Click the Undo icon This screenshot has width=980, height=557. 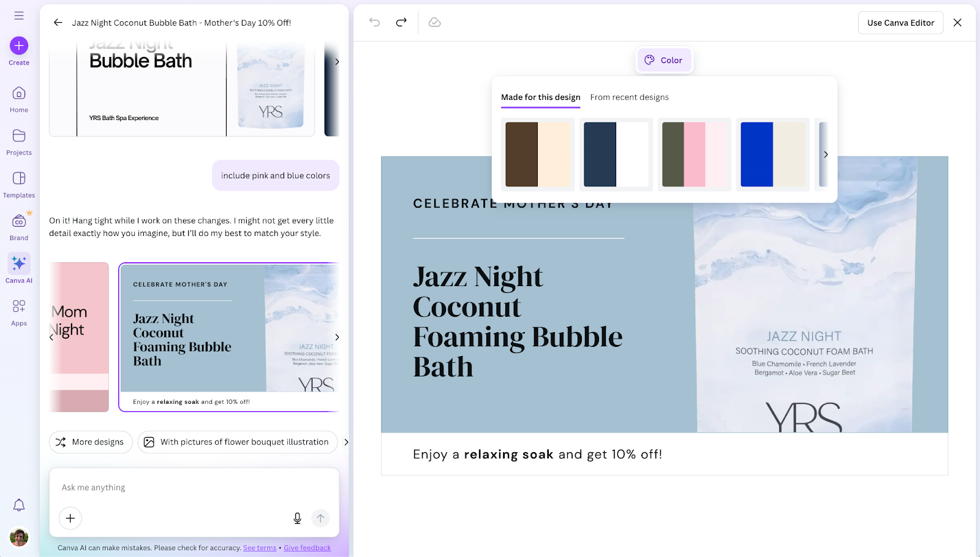pos(374,22)
